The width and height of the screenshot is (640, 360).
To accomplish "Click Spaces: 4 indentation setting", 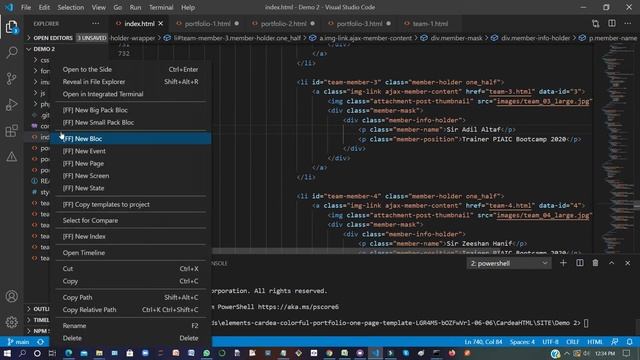I will (522, 342).
